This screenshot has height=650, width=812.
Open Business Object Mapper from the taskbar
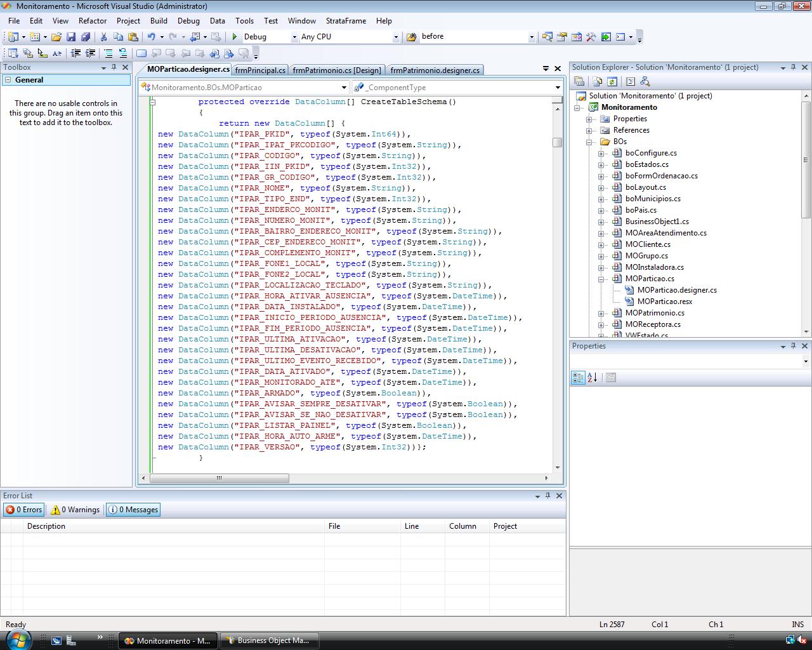[269, 640]
